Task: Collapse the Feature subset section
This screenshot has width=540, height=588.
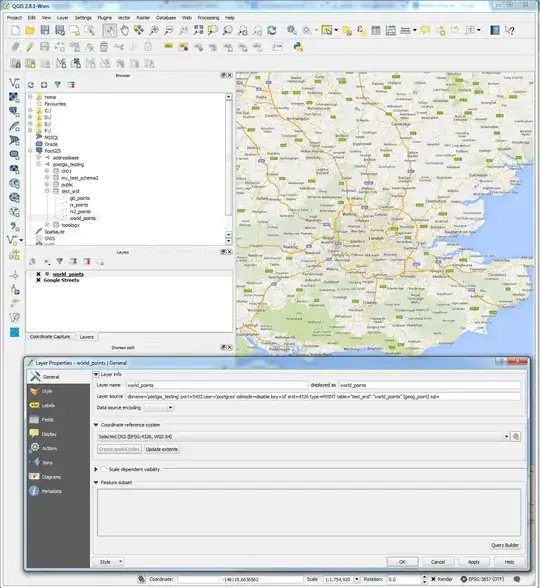Action: click(x=96, y=483)
